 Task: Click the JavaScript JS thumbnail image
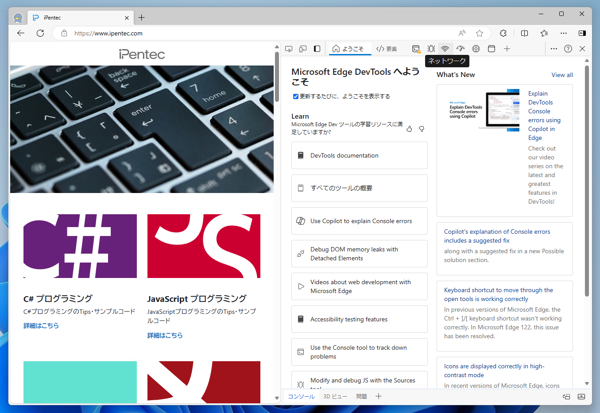click(204, 246)
